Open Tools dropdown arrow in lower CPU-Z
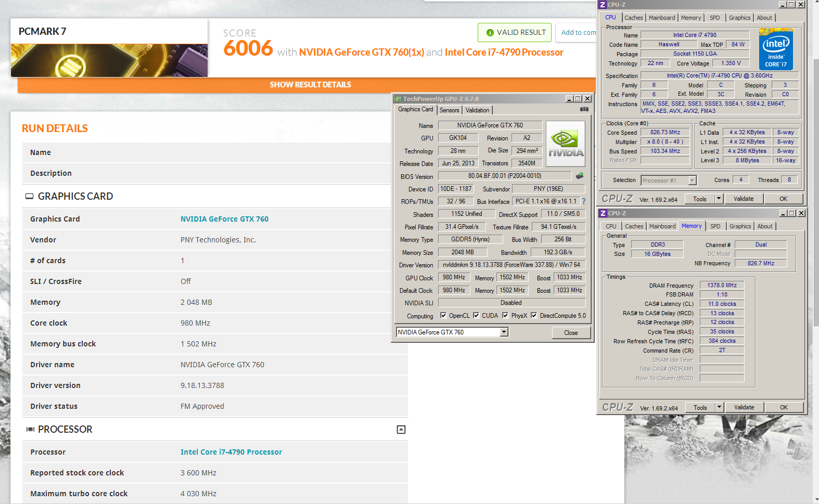 [719, 407]
